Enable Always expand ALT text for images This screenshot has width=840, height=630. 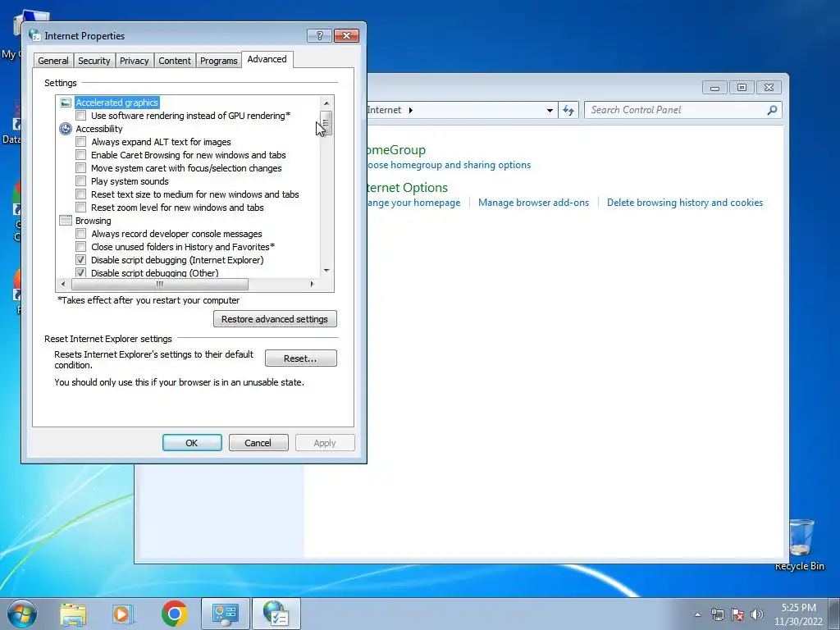[x=81, y=141]
